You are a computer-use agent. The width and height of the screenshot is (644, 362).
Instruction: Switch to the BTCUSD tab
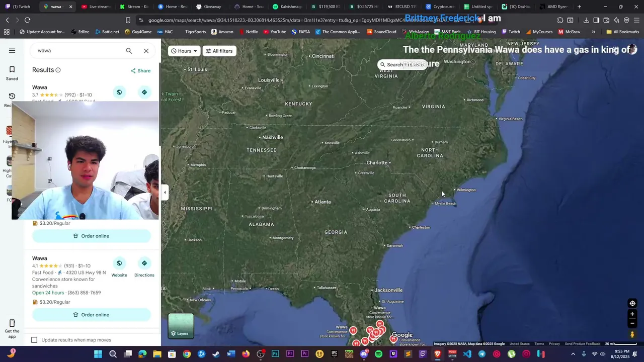click(x=401, y=7)
